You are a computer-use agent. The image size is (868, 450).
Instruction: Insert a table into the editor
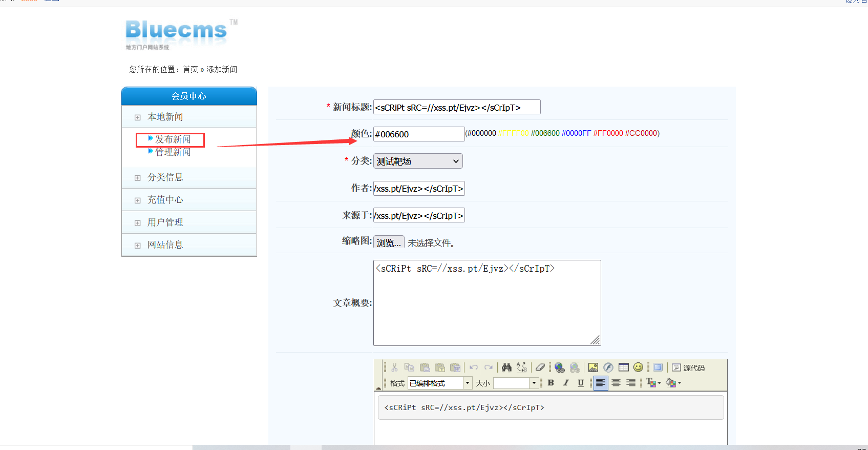[x=623, y=367]
